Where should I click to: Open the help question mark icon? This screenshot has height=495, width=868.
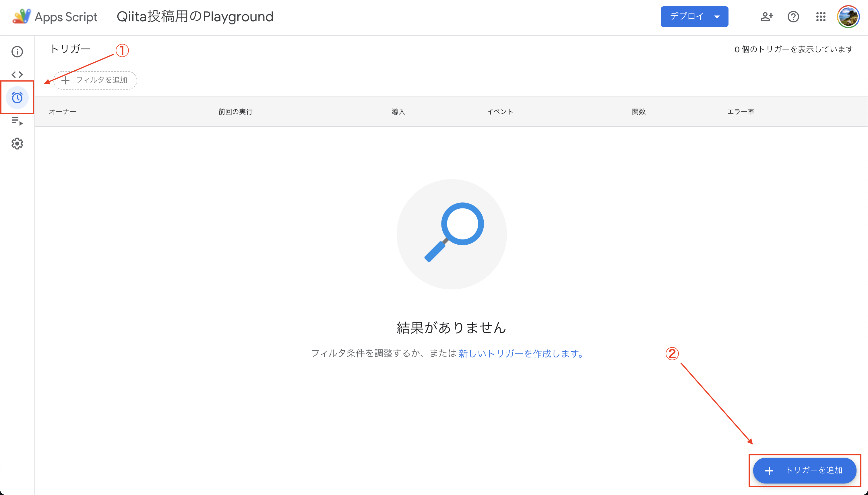pos(793,17)
